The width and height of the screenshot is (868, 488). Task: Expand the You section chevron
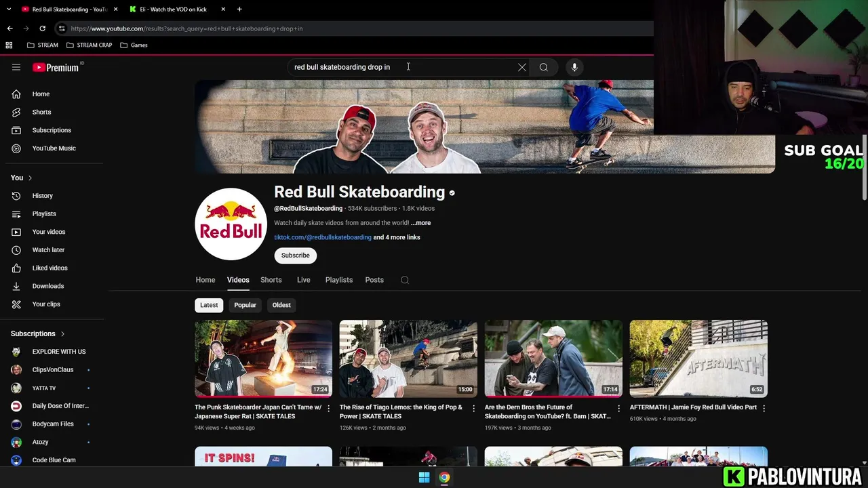pyautogui.click(x=30, y=178)
